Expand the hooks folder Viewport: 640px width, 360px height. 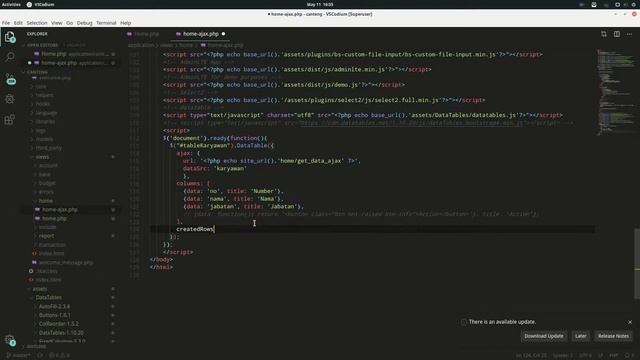coord(43,104)
